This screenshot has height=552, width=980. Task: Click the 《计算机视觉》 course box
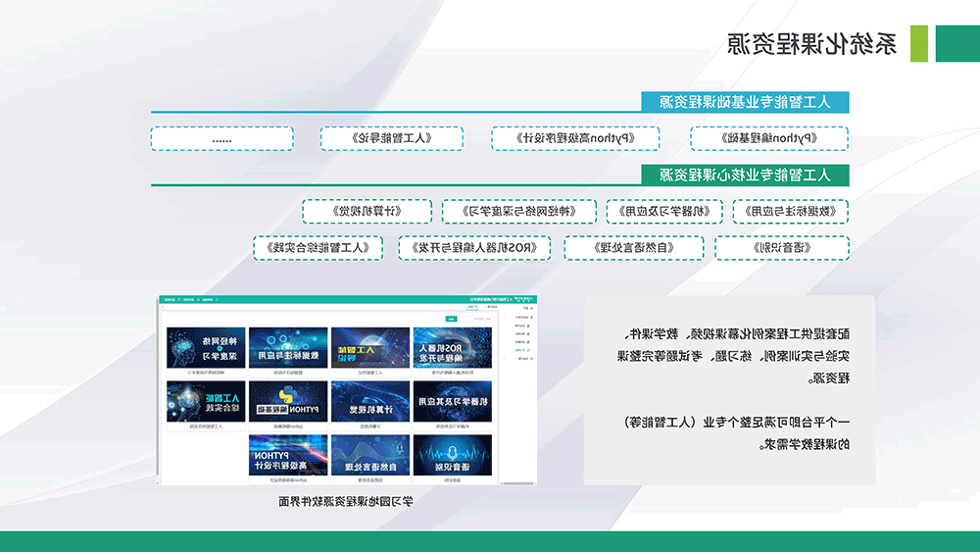click(367, 212)
